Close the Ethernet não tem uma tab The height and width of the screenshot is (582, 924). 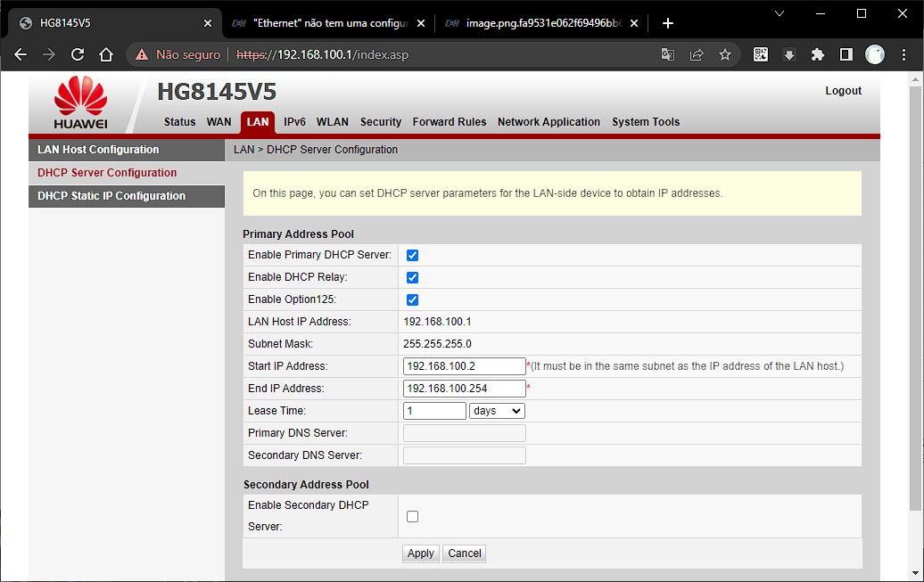(x=421, y=23)
